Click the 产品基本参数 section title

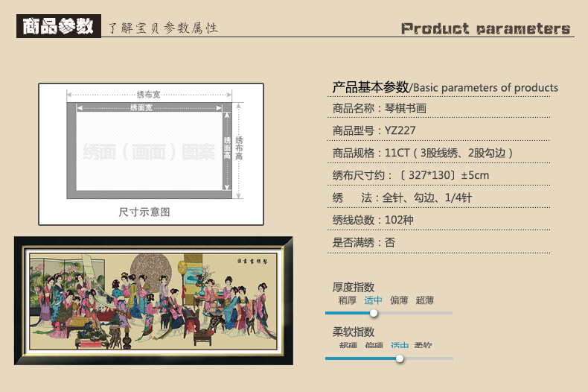(x=371, y=87)
